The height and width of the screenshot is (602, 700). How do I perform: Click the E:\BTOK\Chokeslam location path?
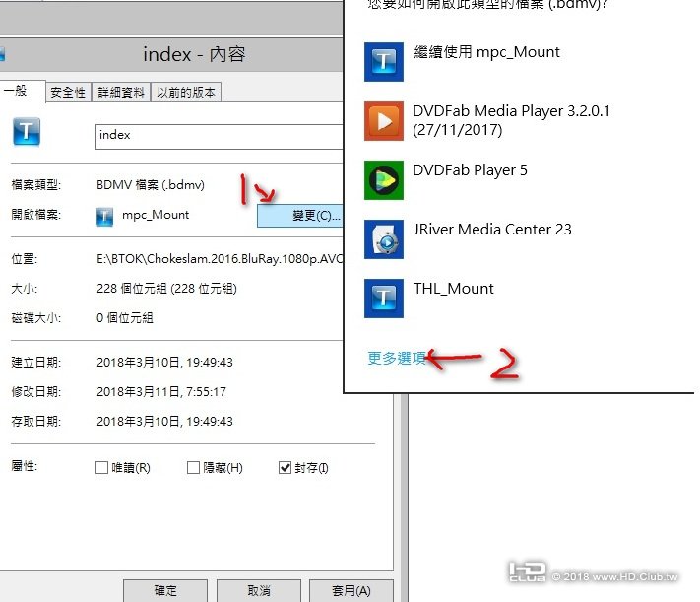220,259
